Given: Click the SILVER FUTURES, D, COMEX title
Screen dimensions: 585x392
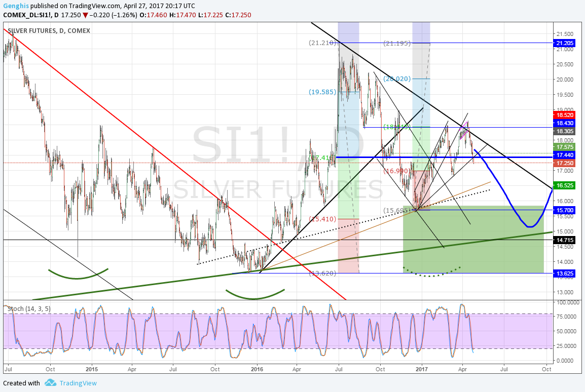Looking at the screenshot, I should [x=49, y=30].
